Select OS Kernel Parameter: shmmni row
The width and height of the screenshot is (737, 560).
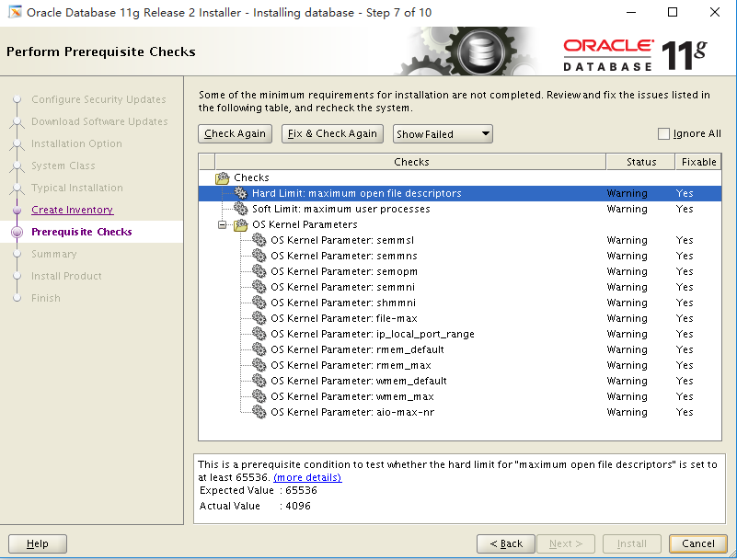click(460, 303)
